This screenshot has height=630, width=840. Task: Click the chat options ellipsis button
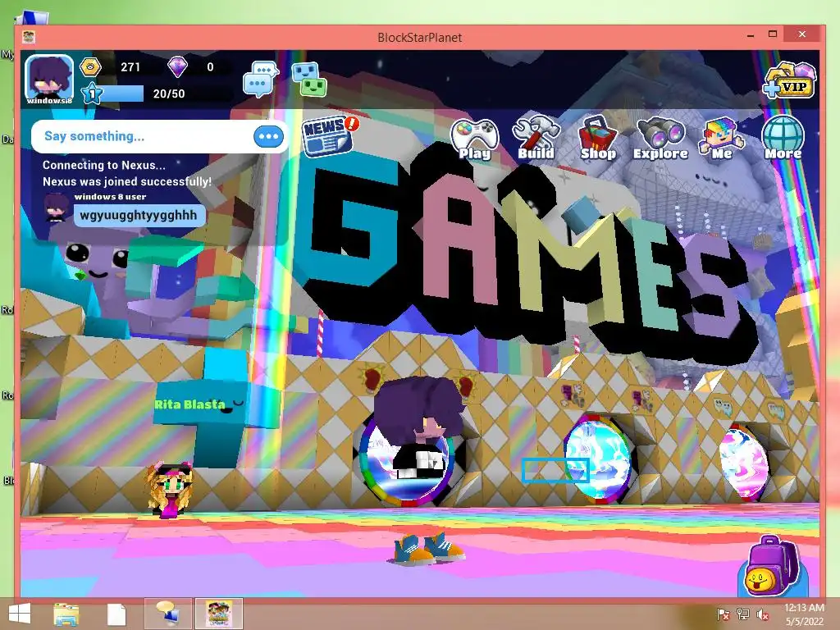pyautogui.click(x=268, y=136)
